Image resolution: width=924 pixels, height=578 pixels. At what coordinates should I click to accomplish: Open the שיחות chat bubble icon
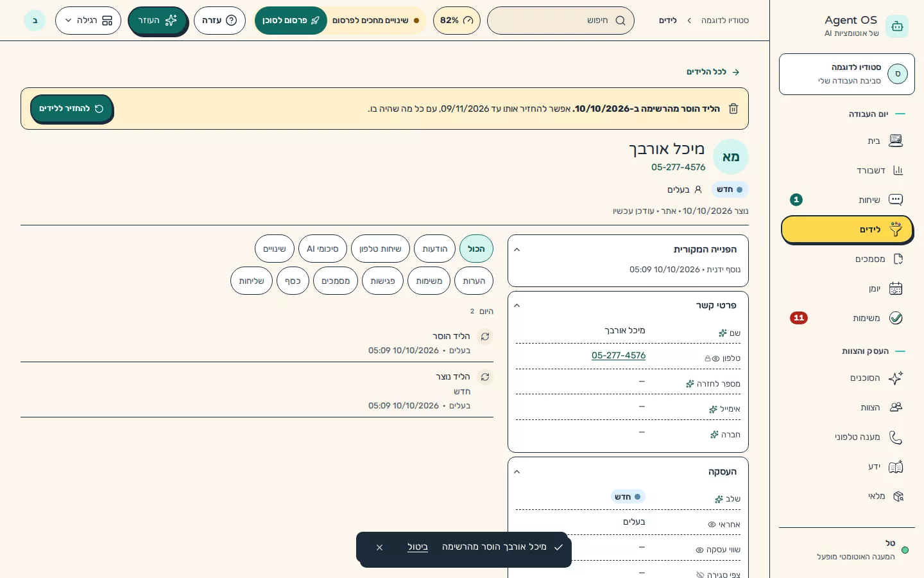[896, 200]
